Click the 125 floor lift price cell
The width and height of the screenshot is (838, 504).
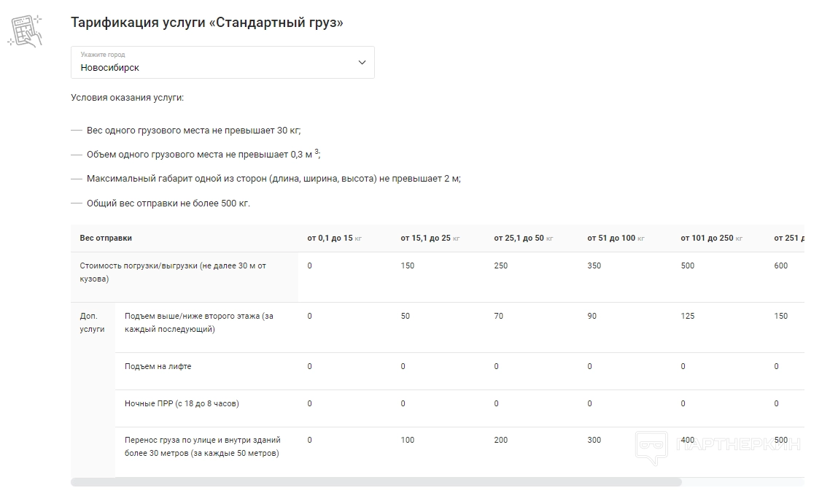point(687,316)
